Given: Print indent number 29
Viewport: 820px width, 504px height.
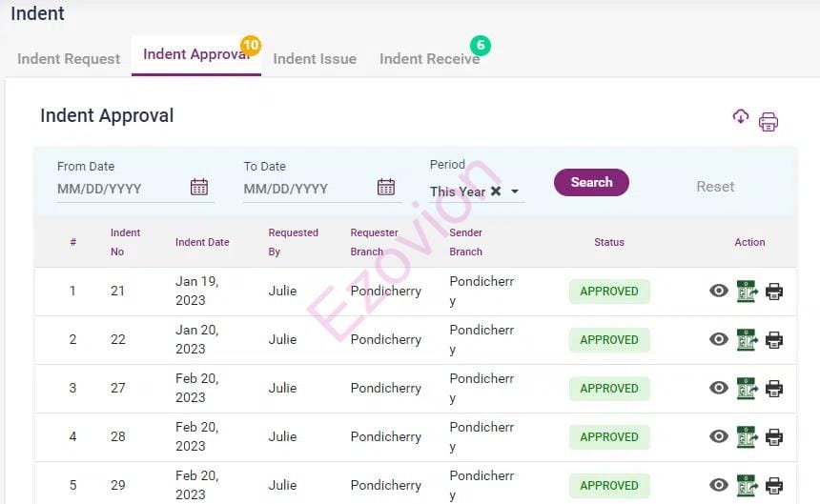Looking at the screenshot, I should point(774,485).
